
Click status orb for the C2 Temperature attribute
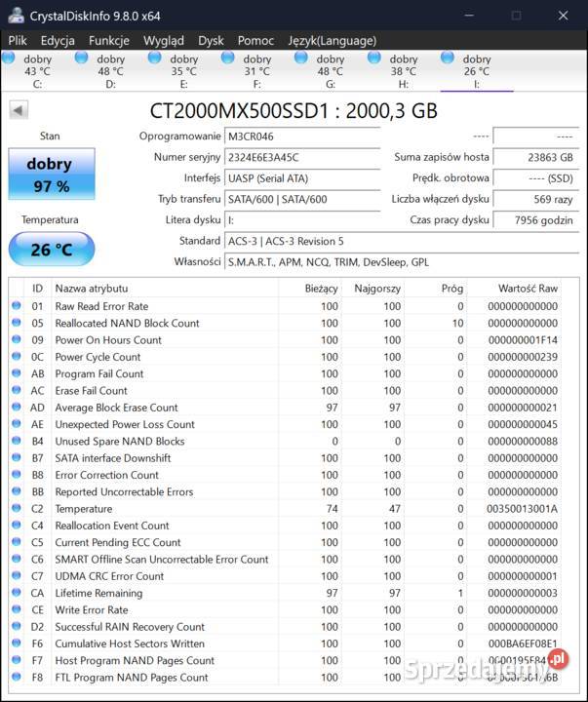(x=17, y=508)
